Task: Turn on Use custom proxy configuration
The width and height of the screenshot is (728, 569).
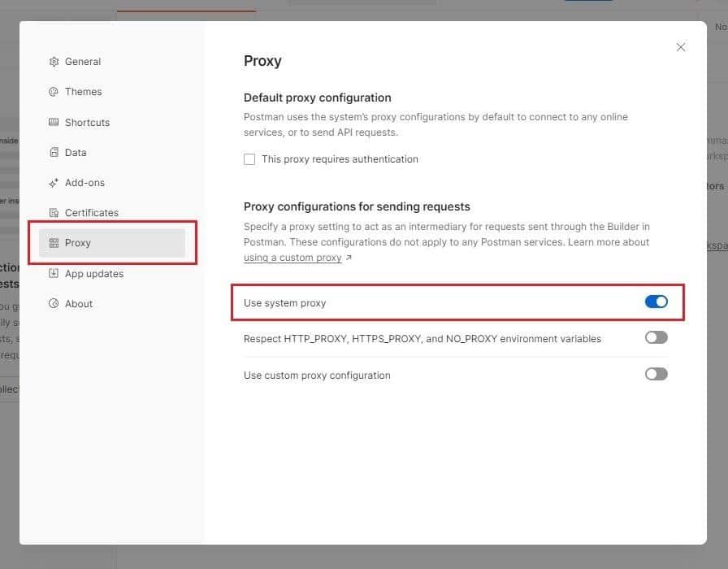Action: tap(656, 374)
